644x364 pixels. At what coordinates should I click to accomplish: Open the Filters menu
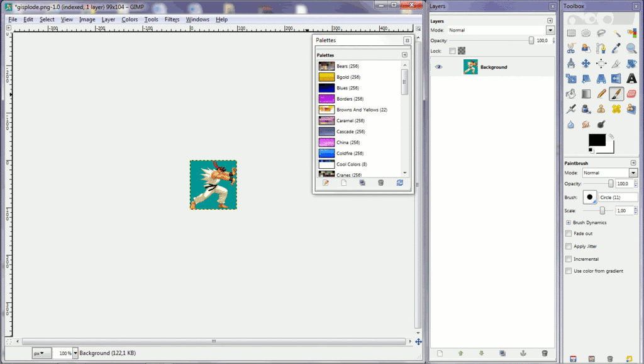172,20
